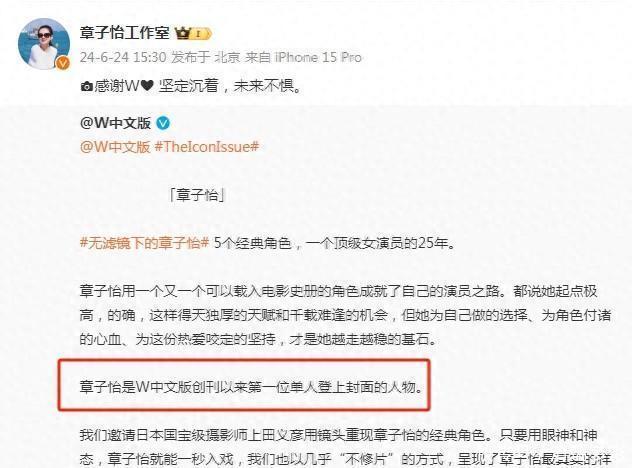Viewport: 632px width, 468px height.
Task: Open the #无滤镜下的章子怡# hashtag topic
Action: pos(144,243)
